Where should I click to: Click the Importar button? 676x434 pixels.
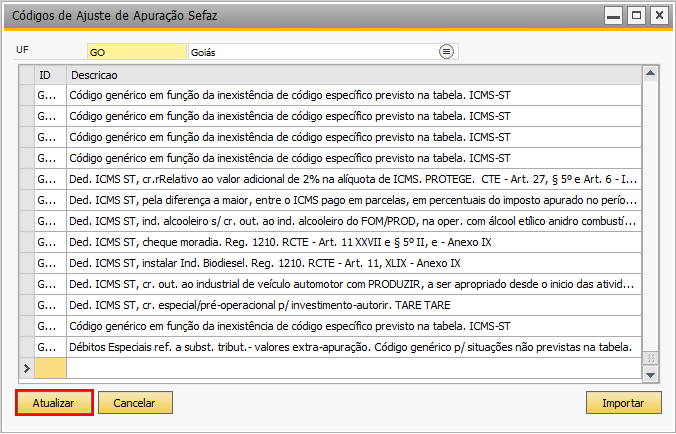(x=623, y=403)
